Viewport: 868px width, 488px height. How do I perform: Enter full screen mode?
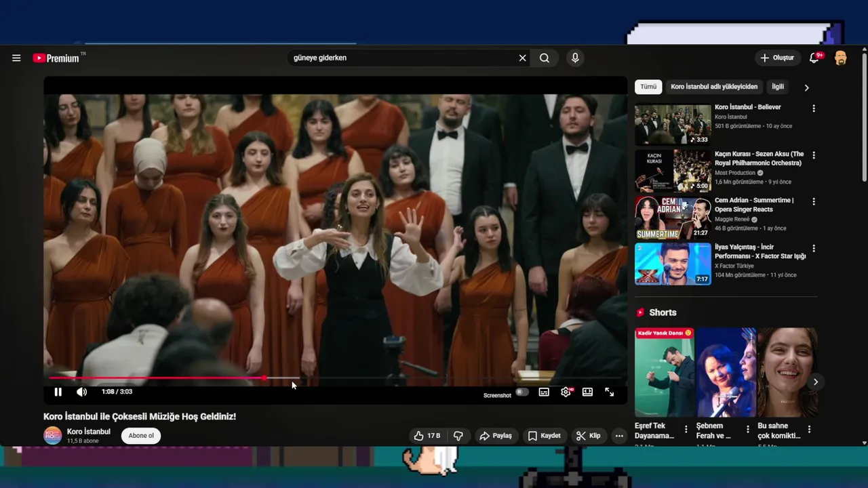click(609, 392)
